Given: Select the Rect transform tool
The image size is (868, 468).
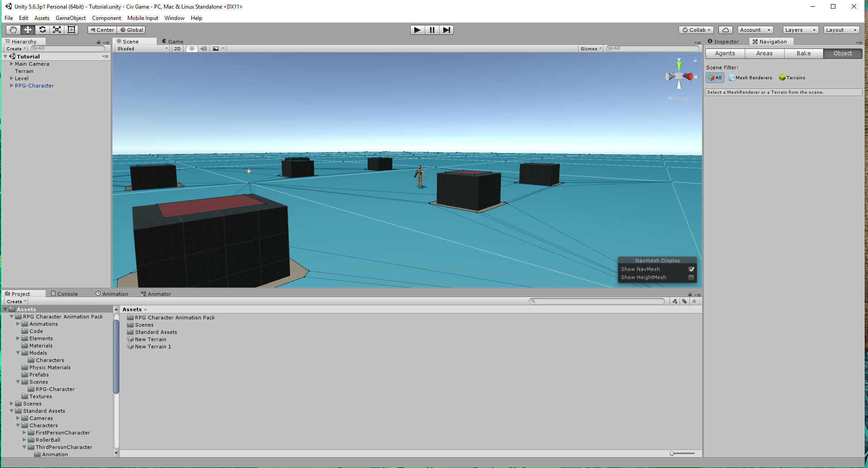Looking at the screenshot, I should (x=71, y=29).
